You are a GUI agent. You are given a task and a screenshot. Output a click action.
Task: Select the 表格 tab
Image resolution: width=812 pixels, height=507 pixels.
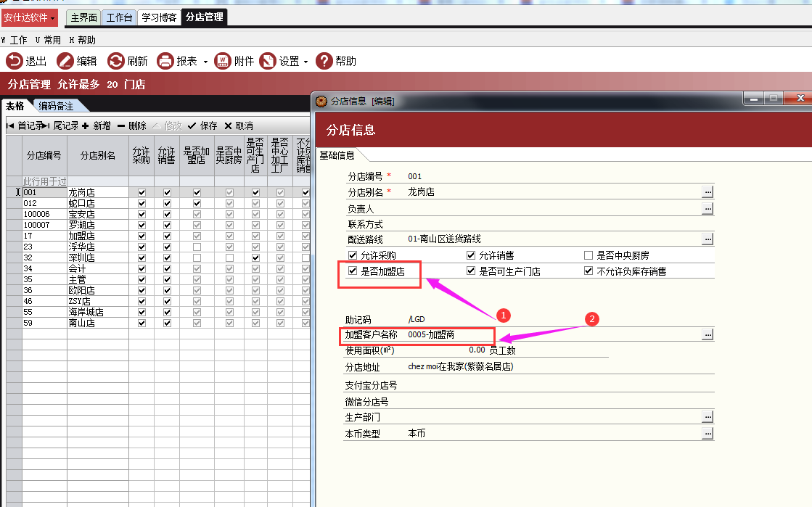[15, 106]
